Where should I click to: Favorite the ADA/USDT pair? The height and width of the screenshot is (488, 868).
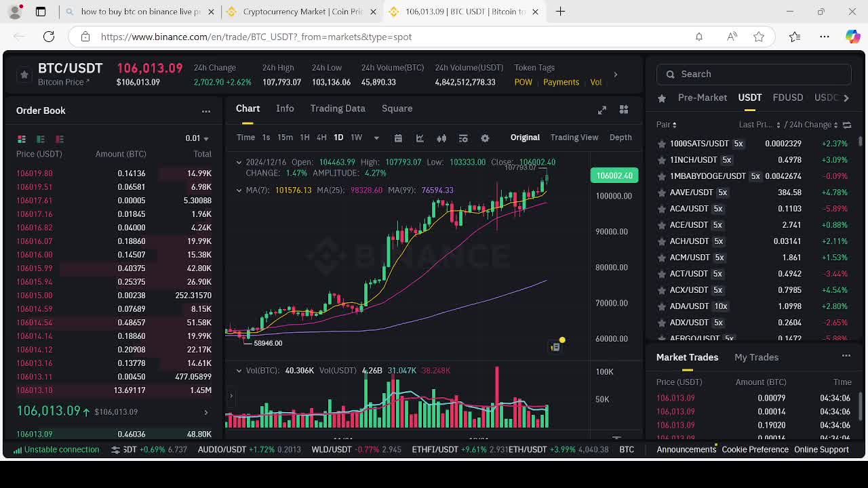click(x=662, y=306)
